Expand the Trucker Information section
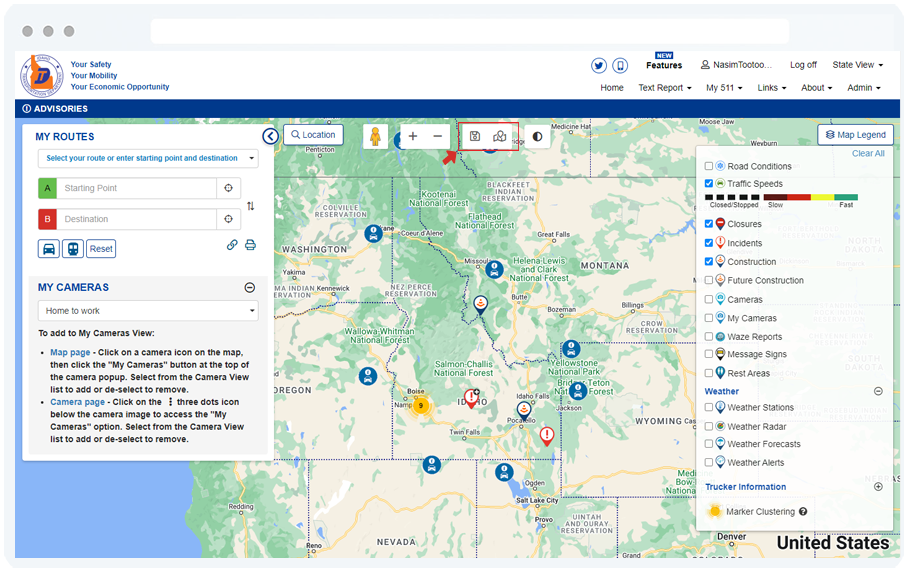The width and height of the screenshot is (908, 581). point(878,487)
